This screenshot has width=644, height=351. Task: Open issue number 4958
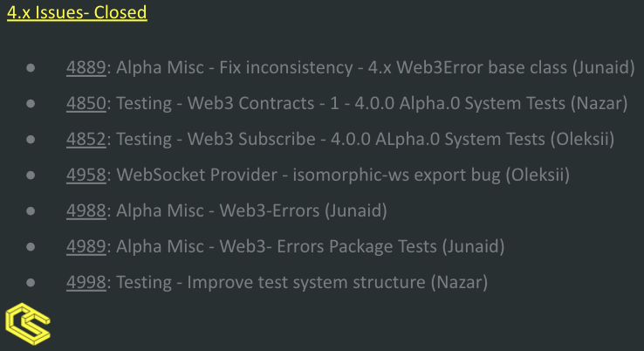[x=86, y=175]
